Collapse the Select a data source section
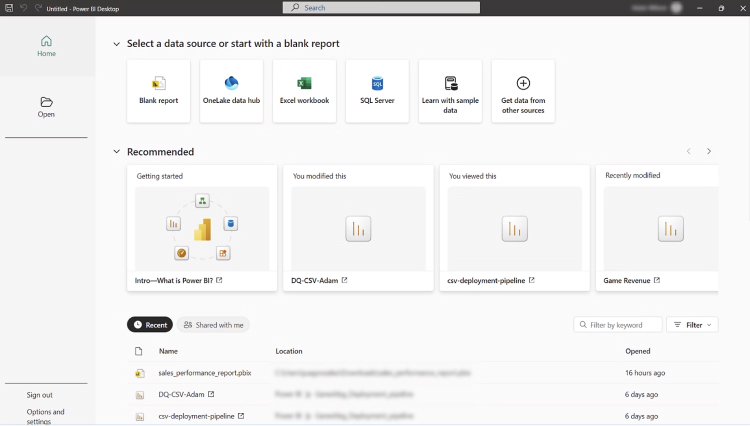This screenshot has height=426, width=750. point(116,44)
